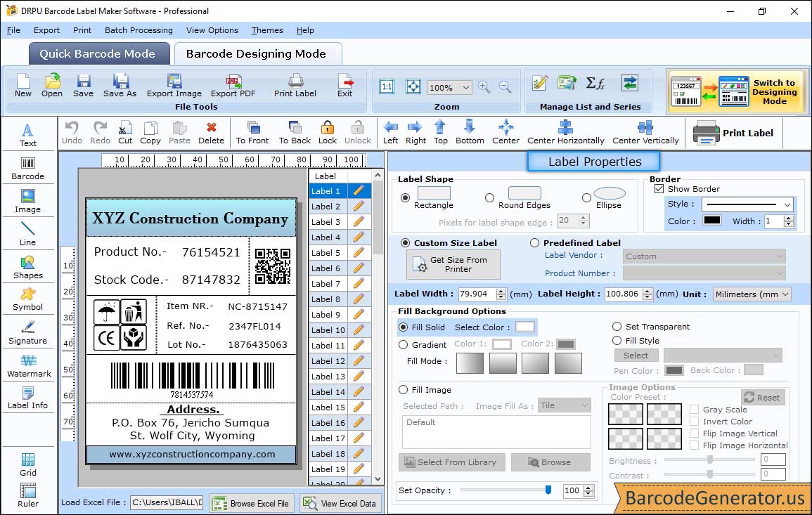Click the large Print Label button
This screenshot has height=515, width=812.
pyautogui.click(x=733, y=133)
